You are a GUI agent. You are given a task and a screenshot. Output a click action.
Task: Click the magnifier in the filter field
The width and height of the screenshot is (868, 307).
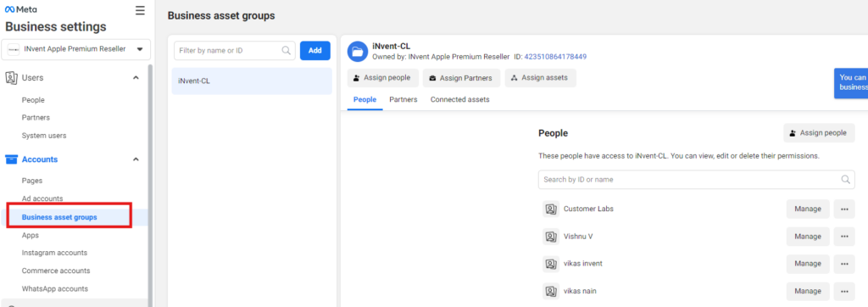(287, 50)
